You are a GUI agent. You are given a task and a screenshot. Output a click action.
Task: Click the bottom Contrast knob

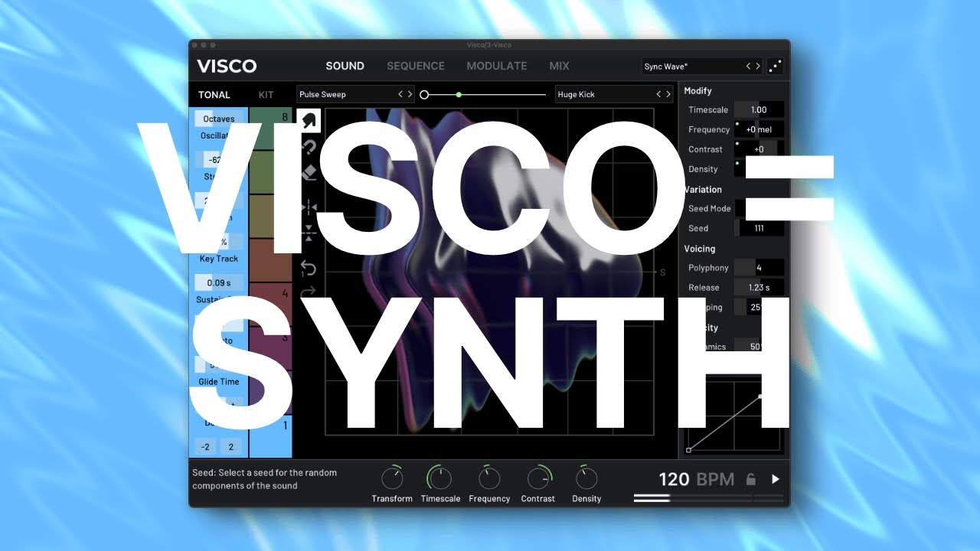(x=538, y=479)
